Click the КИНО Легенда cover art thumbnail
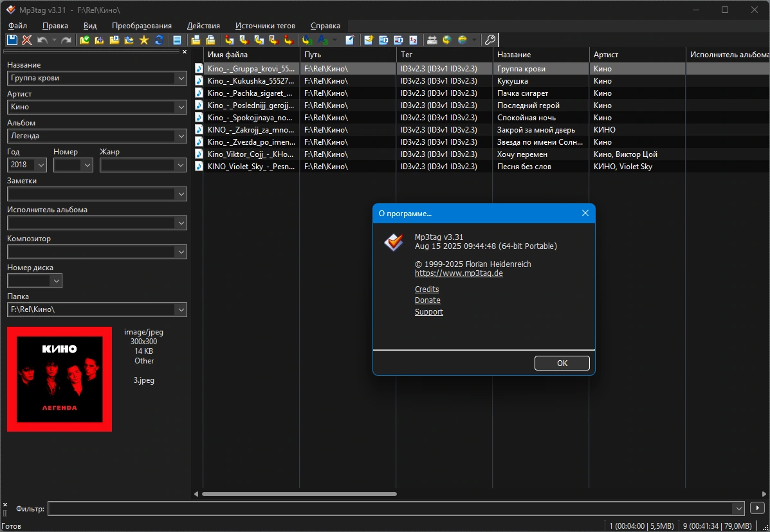 [59, 380]
